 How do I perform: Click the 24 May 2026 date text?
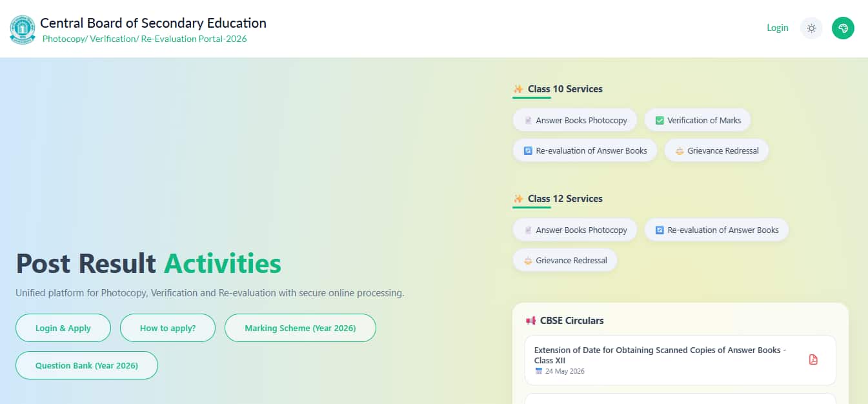(565, 371)
